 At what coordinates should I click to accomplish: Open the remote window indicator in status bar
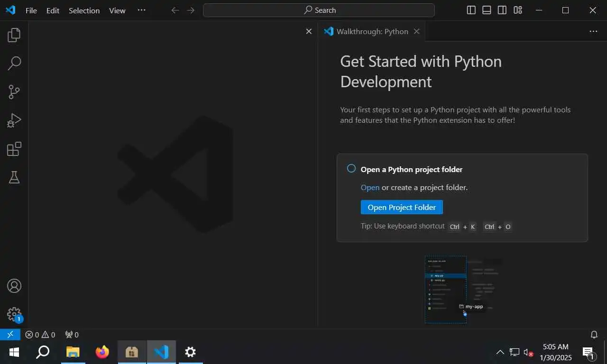click(x=10, y=335)
